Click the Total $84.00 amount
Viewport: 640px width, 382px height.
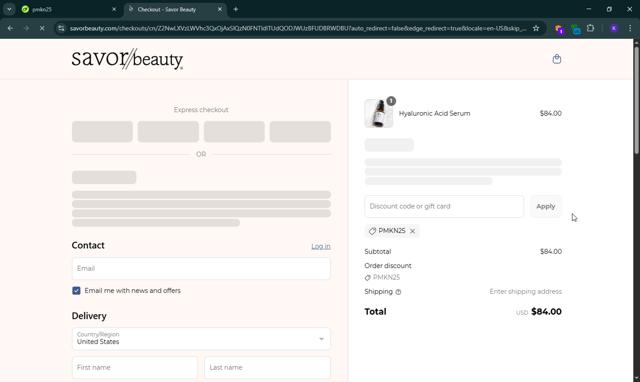coord(546,311)
